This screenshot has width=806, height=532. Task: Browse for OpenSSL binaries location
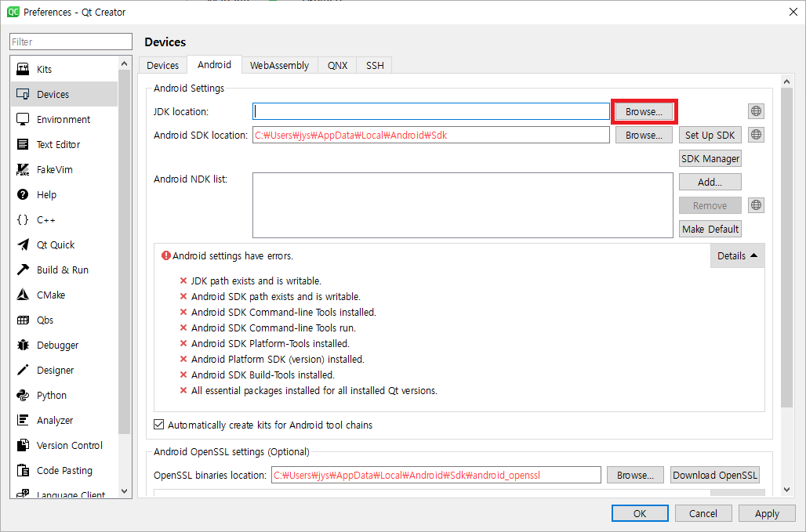pyautogui.click(x=635, y=475)
